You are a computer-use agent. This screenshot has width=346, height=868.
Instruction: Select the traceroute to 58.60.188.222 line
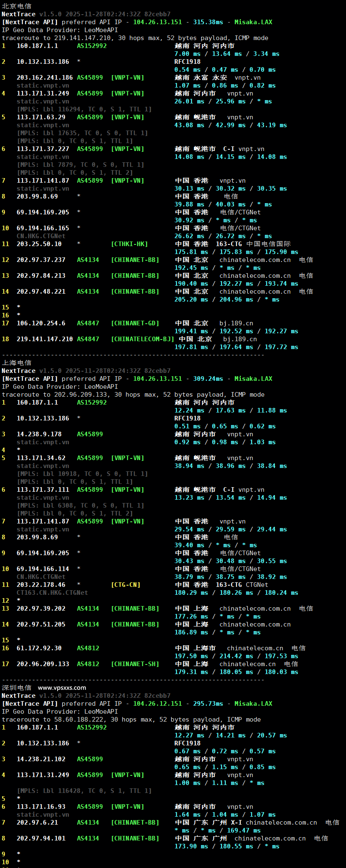click(131, 720)
